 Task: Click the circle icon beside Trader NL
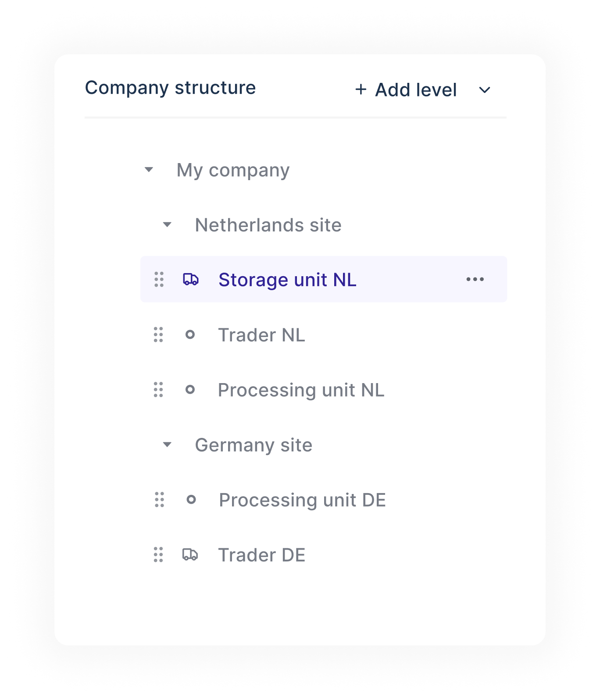(x=191, y=334)
